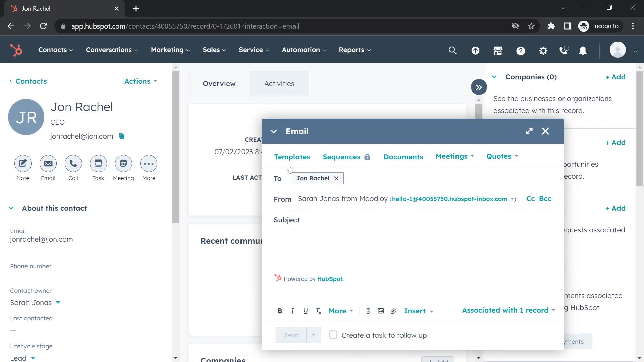Insert an image in the email body

coord(381,311)
